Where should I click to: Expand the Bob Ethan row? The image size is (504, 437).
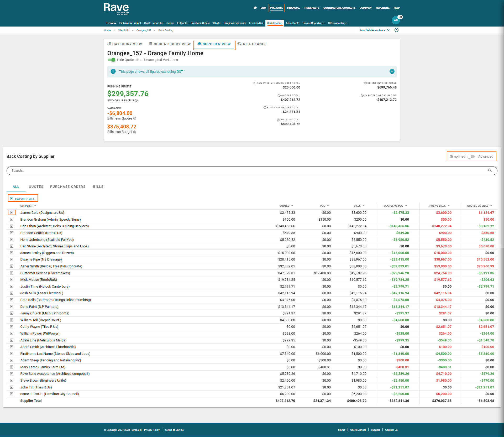click(12, 226)
